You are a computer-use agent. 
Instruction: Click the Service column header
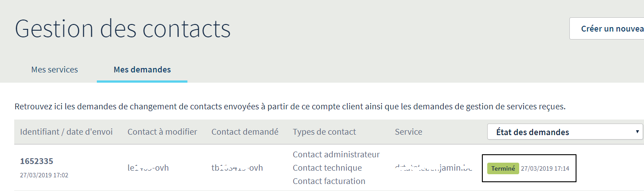pos(408,132)
